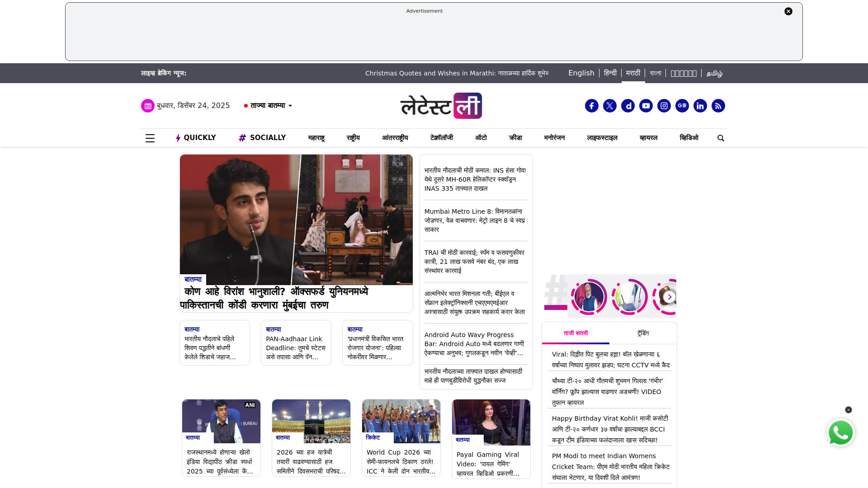The image size is (868, 488).
Task: Open the X (Twitter) social icon
Action: (609, 106)
